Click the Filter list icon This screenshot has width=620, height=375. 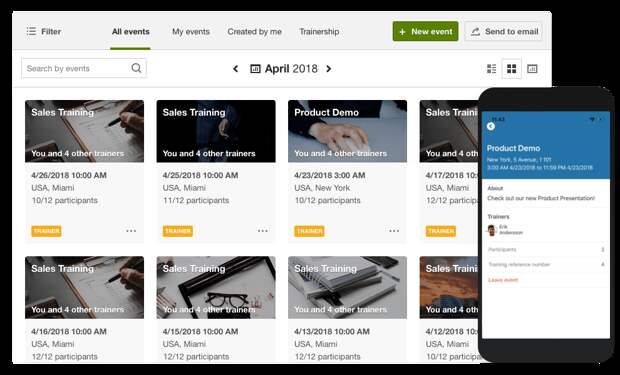click(31, 31)
